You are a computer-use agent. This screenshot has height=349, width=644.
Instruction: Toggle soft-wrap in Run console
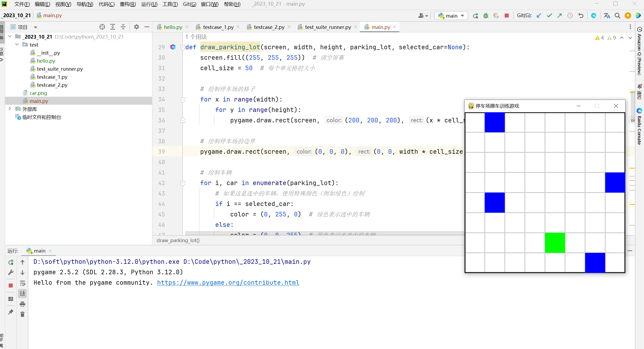22,283
